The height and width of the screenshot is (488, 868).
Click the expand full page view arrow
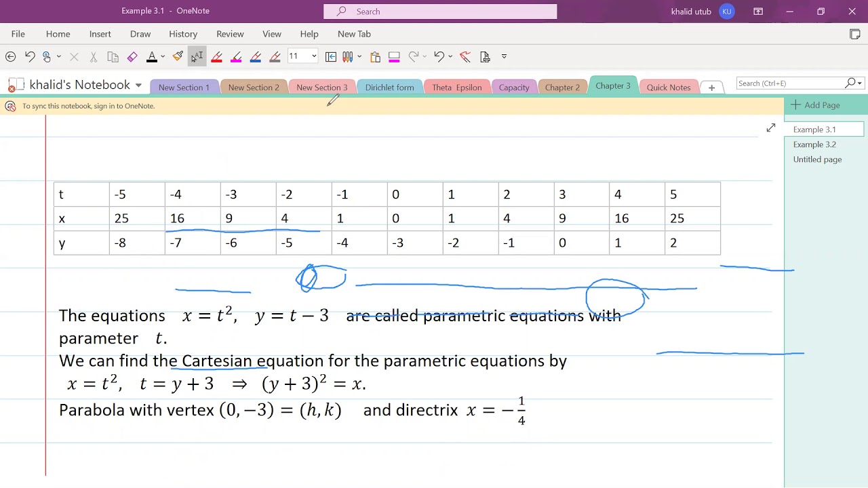point(771,128)
